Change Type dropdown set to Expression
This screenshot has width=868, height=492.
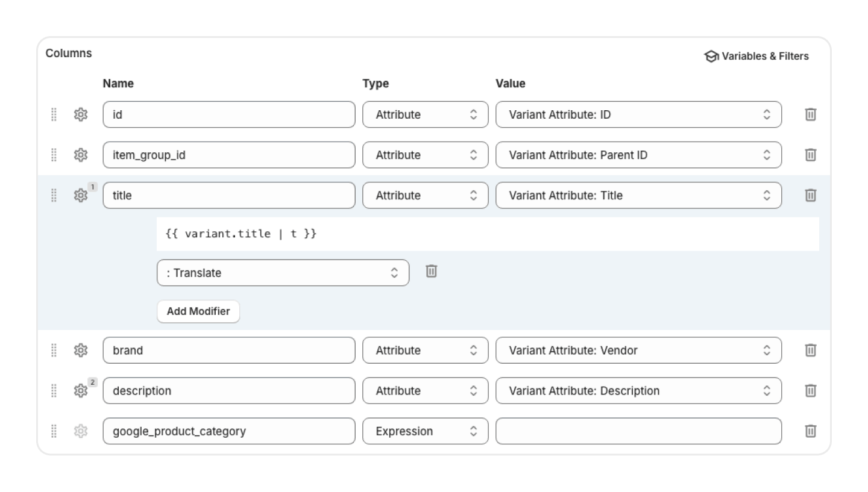coord(425,431)
